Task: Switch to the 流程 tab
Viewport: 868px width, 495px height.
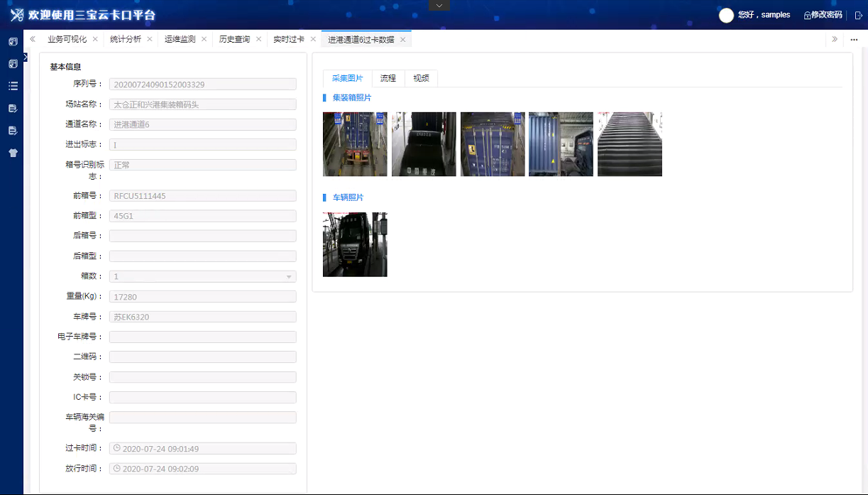Action: pos(388,78)
